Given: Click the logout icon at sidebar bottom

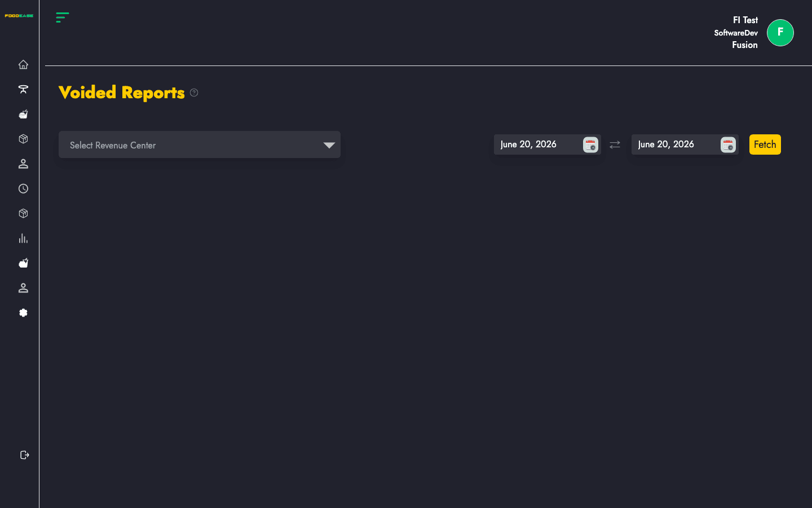Looking at the screenshot, I should [24, 455].
